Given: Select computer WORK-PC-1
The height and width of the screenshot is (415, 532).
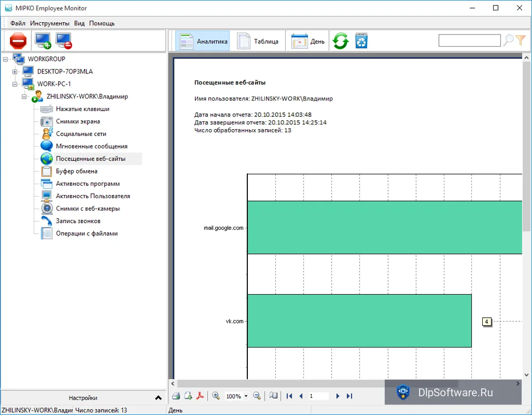Looking at the screenshot, I should (54, 84).
